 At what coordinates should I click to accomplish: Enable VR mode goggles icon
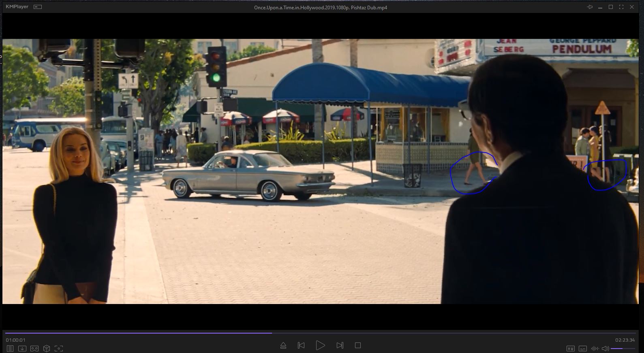34,349
